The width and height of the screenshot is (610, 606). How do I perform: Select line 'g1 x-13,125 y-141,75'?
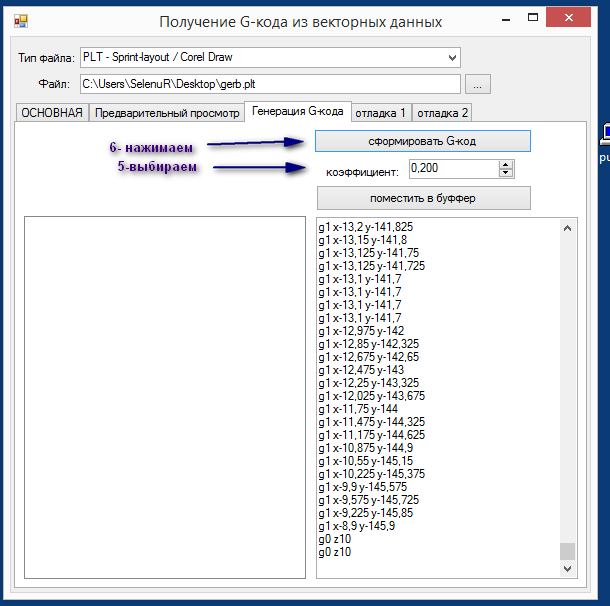pos(369,253)
